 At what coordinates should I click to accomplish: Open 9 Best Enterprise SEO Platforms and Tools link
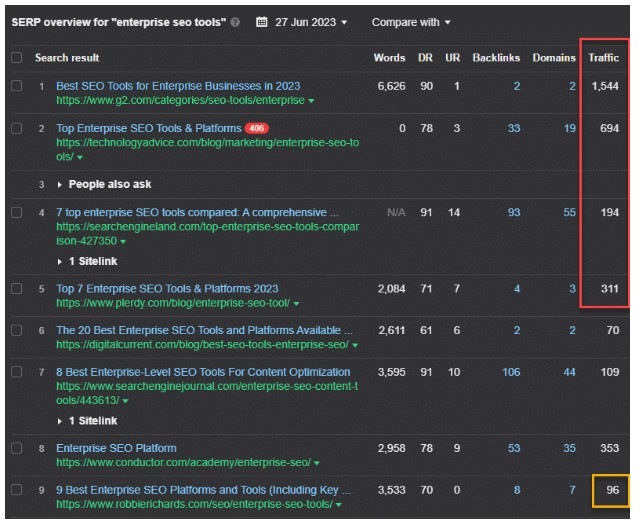click(203, 490)
